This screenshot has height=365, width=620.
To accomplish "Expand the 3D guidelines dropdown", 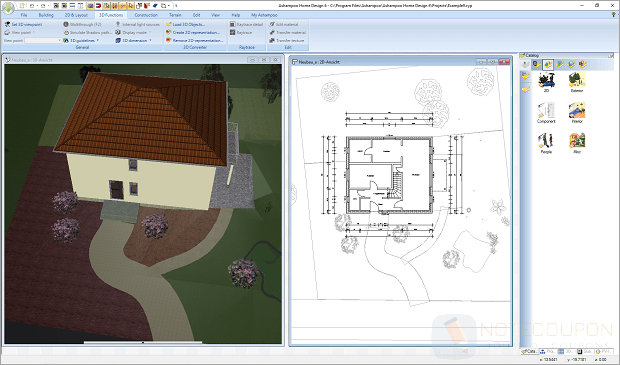I will click(98, 40).
